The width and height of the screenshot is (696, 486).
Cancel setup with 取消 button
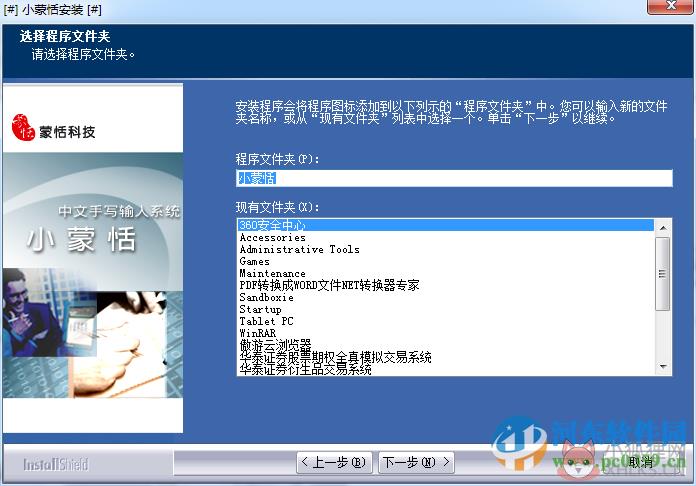(641, 462)
